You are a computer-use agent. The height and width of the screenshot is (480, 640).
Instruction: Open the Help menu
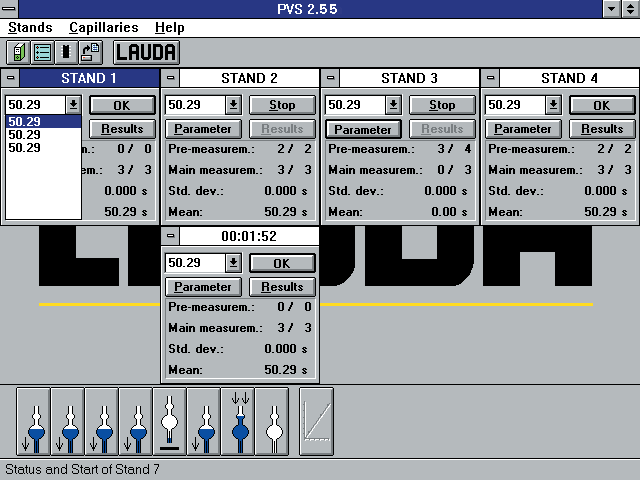(170, 28)
